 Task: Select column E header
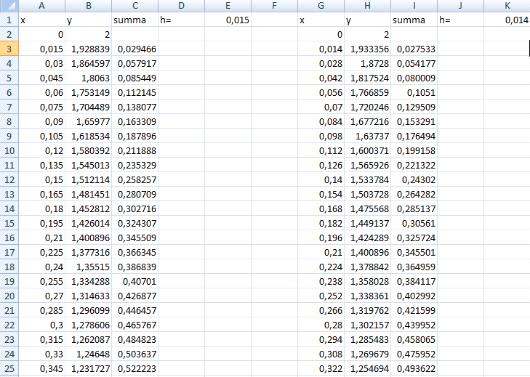pyautogui.click(x=228, y=6)
